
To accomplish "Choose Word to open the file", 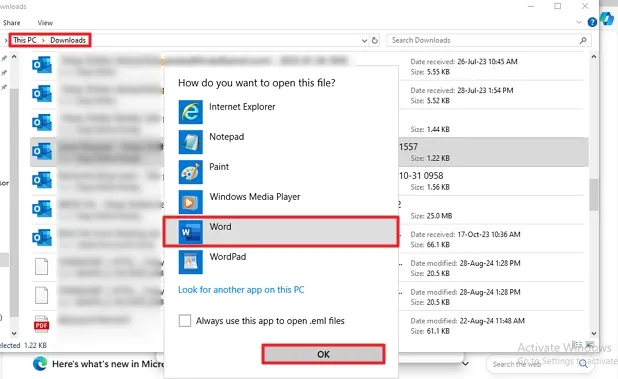I will point(281,232).
